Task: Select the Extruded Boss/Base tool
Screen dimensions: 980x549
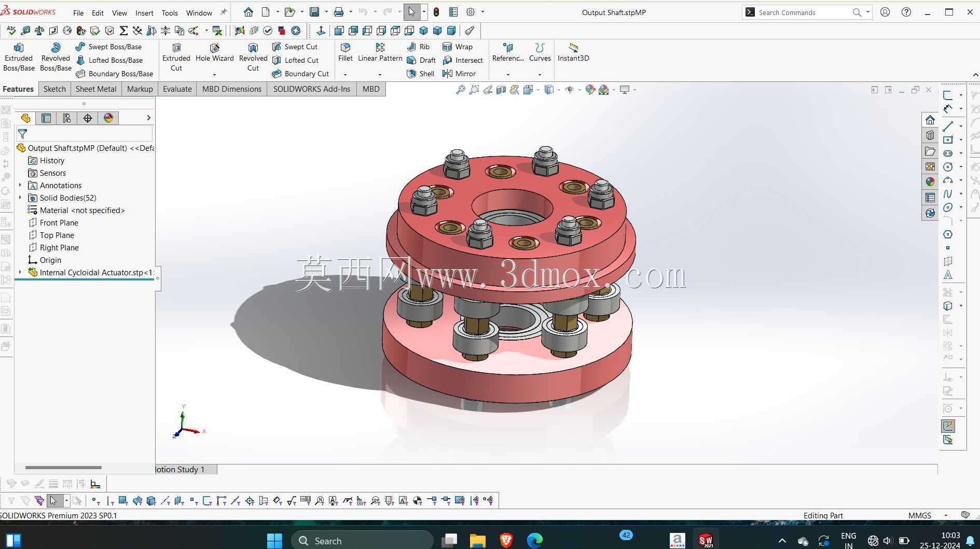Action: tap(19, 57)
